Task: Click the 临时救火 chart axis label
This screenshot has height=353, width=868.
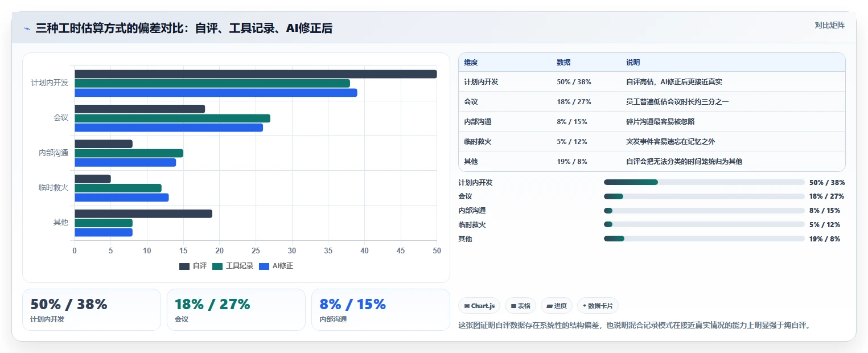Action: click(54, 187)
